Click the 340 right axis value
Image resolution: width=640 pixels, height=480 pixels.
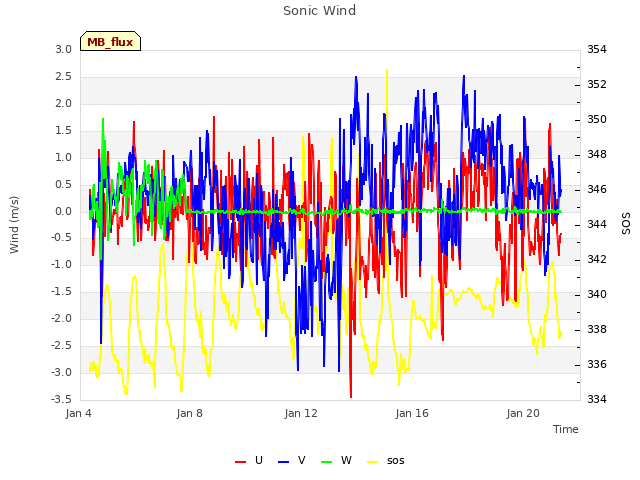click(597, 294)
